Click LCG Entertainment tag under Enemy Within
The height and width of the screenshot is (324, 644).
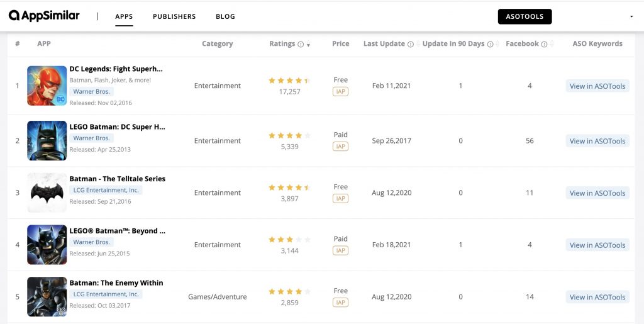coord(106,294)
